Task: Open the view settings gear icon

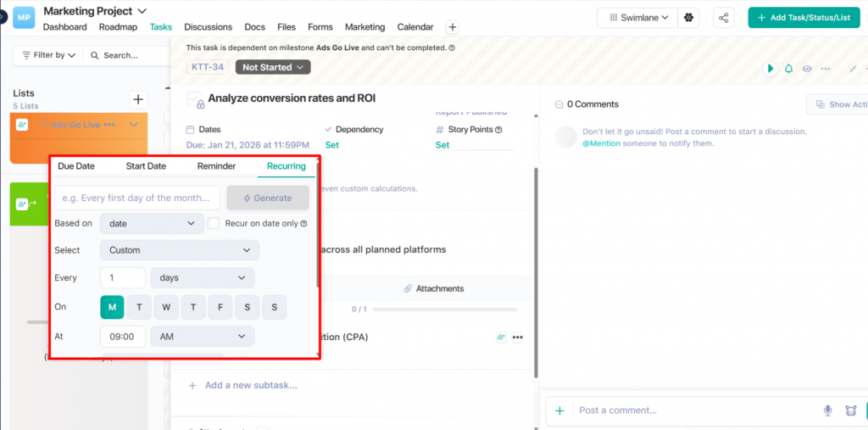Action: tap(688, 17)
